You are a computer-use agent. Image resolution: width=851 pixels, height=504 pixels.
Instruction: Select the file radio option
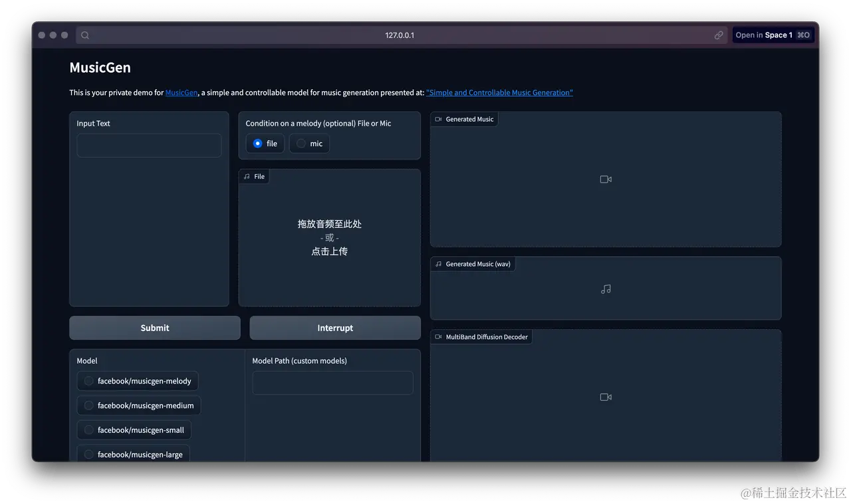tap(265, 144)
